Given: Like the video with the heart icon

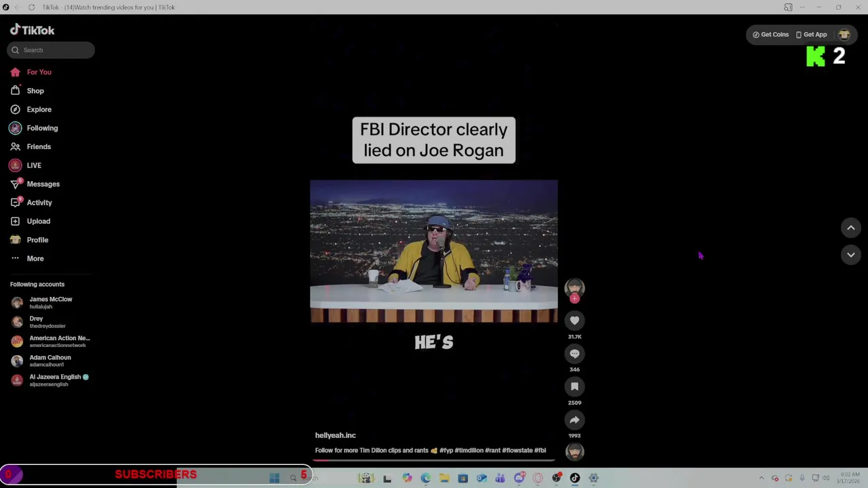Looking at the screenshot, I should pos(574,321).
